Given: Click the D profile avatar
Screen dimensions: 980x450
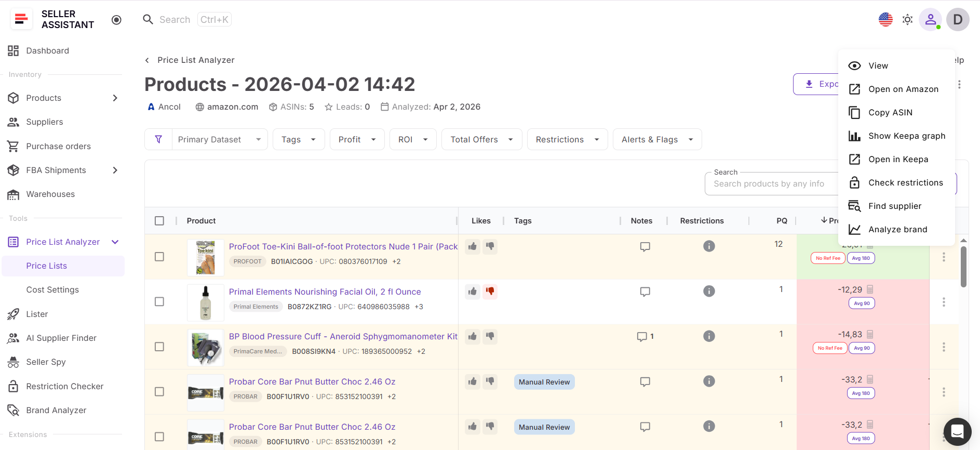Looking at the screenshot, I should coord(958,20).
